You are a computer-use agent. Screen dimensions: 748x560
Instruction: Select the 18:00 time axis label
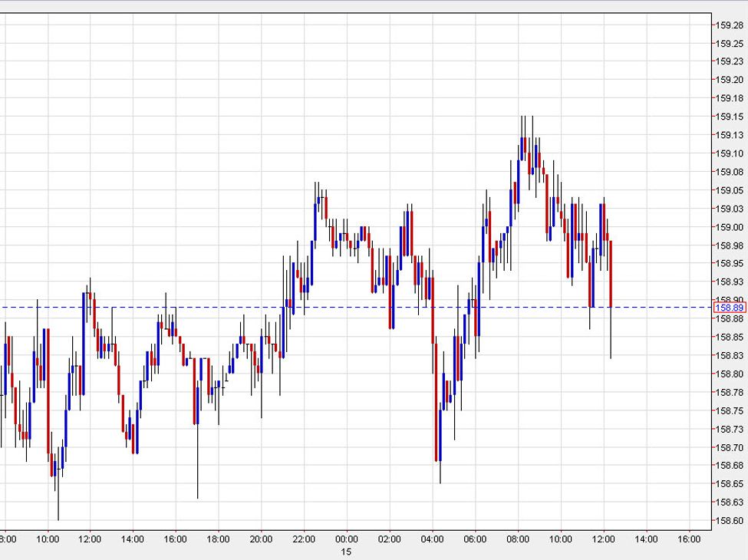tap(219, 539)
